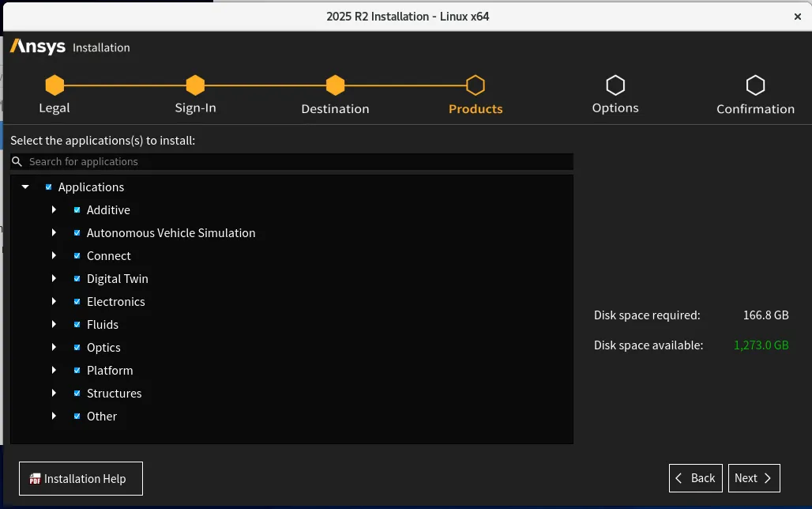Select the Digital Twin row label
This screenshot has width=812, height=509.
118,279
